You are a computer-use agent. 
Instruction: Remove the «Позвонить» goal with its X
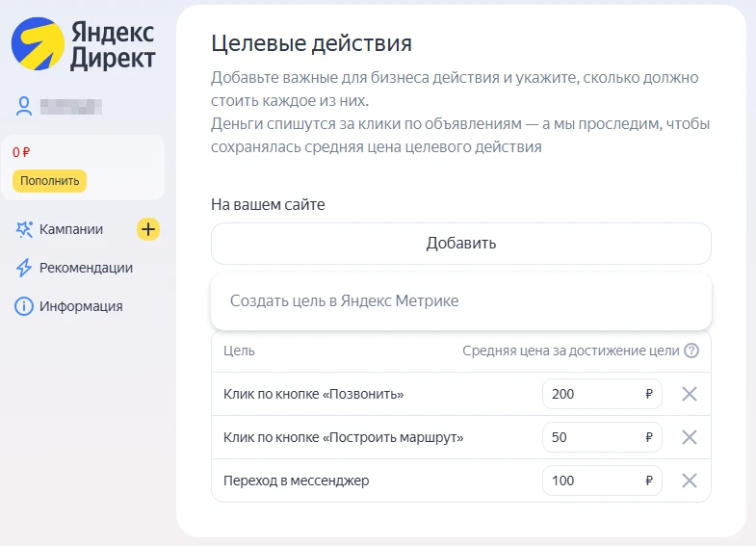(x=689, y=394)
